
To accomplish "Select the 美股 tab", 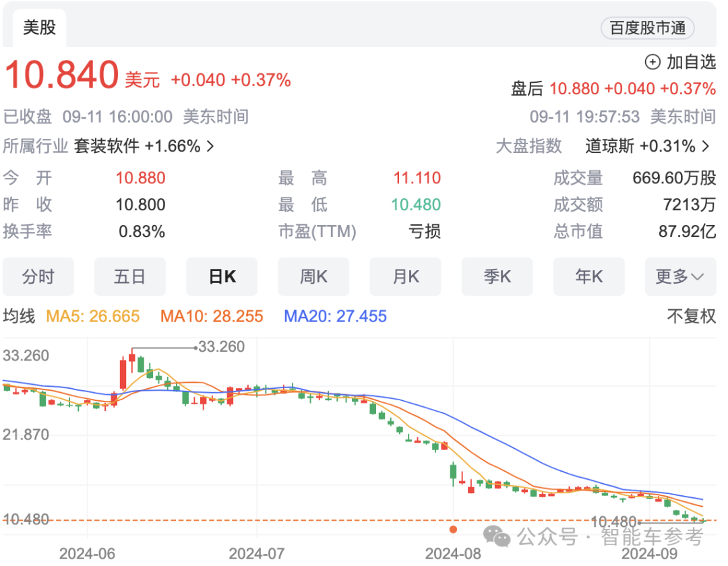I will click(39, 28).
